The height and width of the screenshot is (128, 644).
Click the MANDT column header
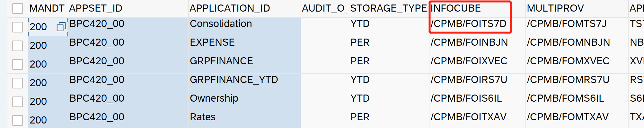(x=47, y=8)
